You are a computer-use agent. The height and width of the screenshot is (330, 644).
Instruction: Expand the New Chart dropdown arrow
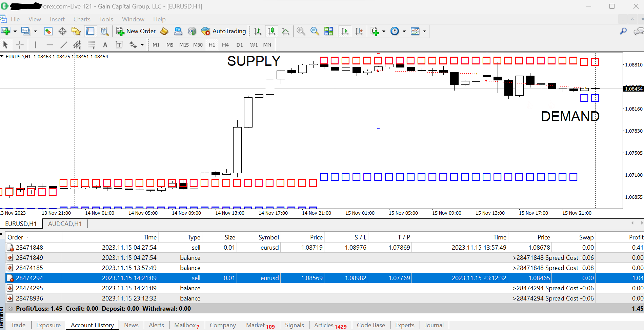coord(15,31)
